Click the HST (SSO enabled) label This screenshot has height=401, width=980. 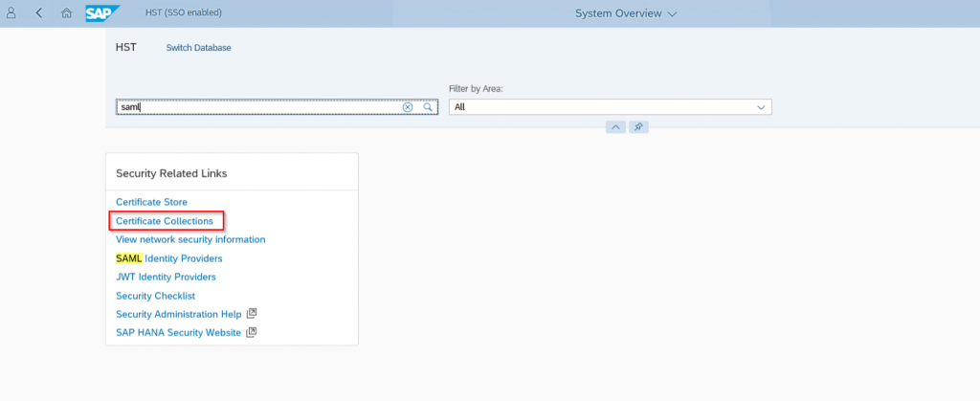pyautogui.click(x=183, y=12)
